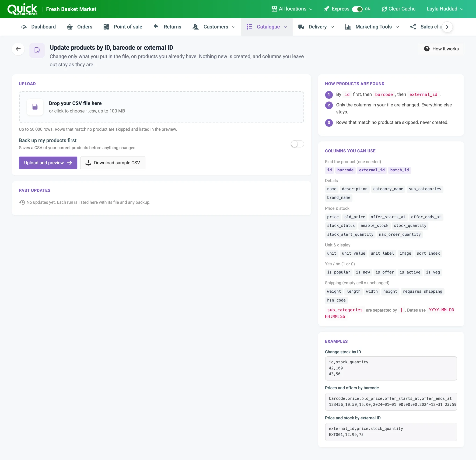This screenshot has width=476, height=460.
Task: Click the Express rocket icon
Action: pyautogui.click(x=326, y=9)
